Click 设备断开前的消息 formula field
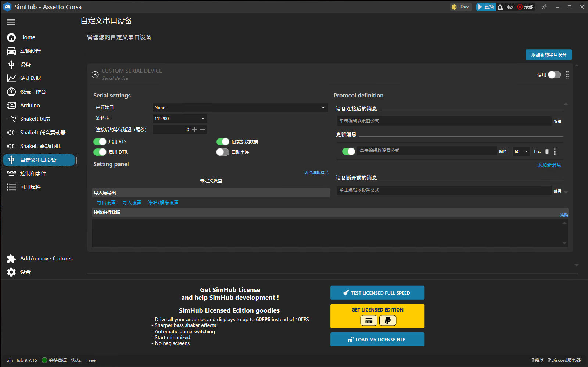Viewport: 588px width, 367px height. coord(444,190)
